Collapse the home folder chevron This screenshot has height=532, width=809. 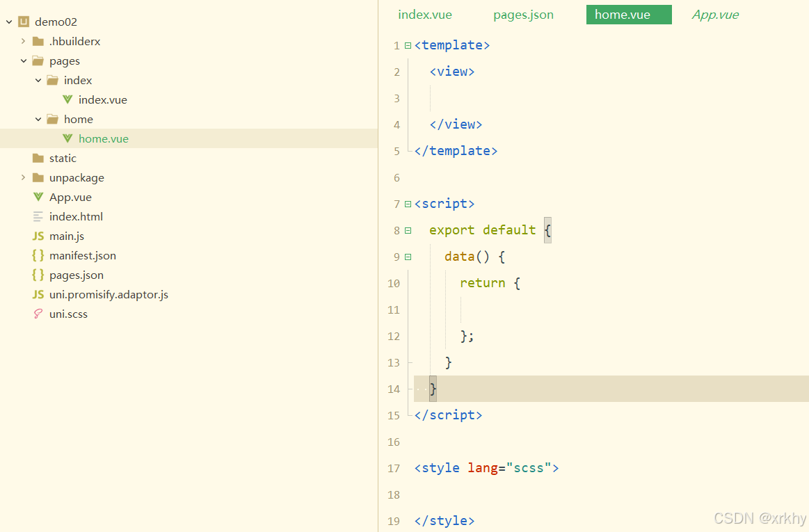[x=38, y=119]
